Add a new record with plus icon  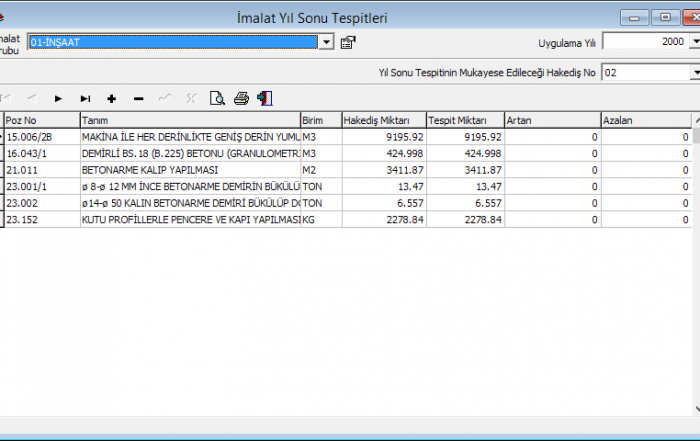tap(111, 98)
